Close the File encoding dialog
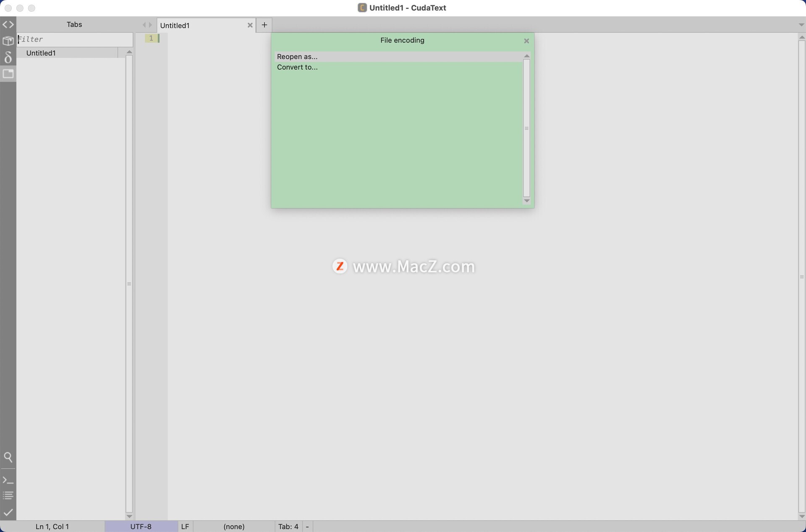Screen dimensions: 806x532 coord(526,41)
